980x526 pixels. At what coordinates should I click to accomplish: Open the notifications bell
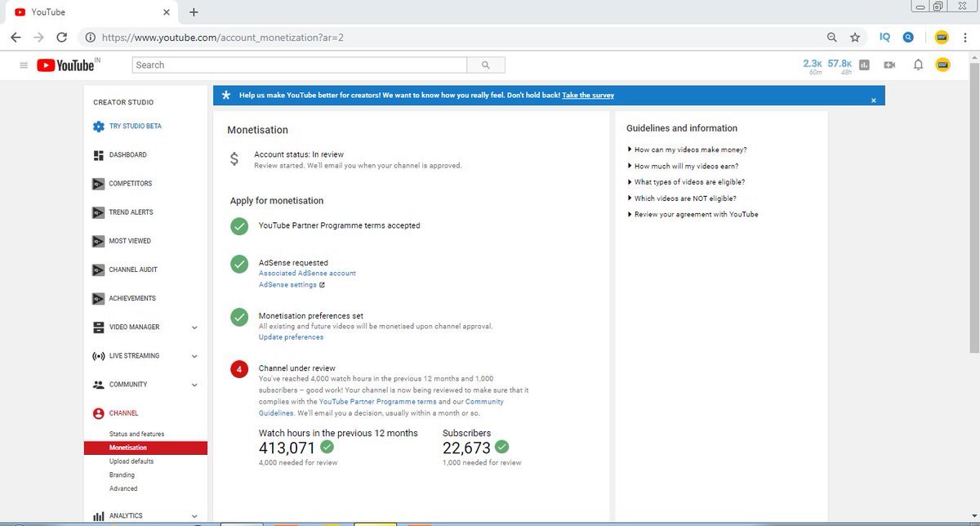click(918, 65)
